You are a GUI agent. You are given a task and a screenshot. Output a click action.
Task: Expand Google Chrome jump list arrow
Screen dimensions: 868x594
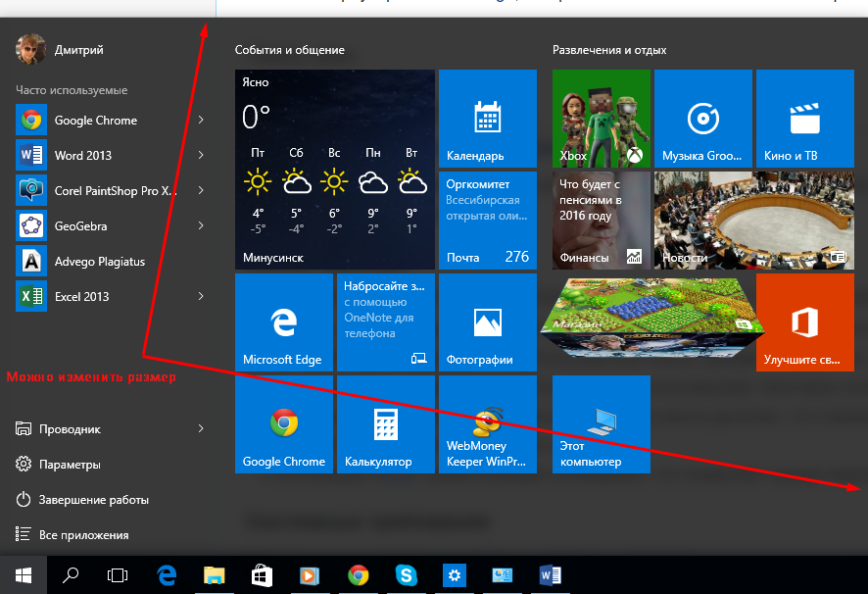pyautogui.click(x=201, y=120)
